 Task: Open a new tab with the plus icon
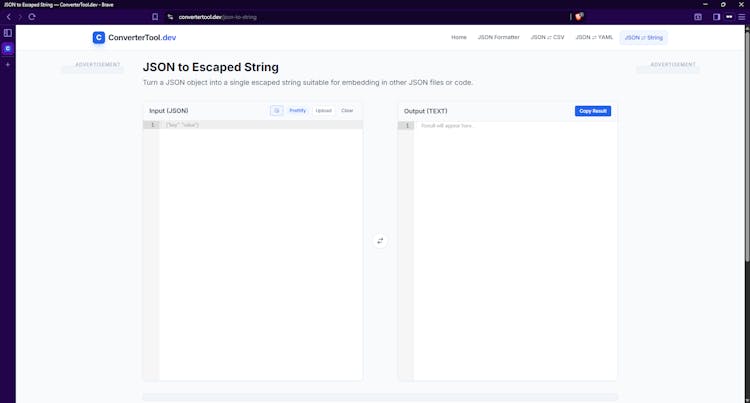click(7, 64)
